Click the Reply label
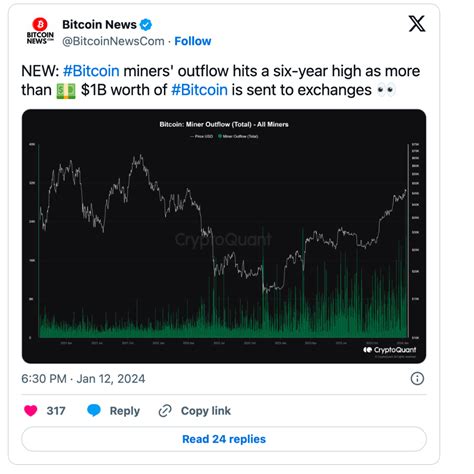This screenshot has width=474, height=474. coord(125,411)
